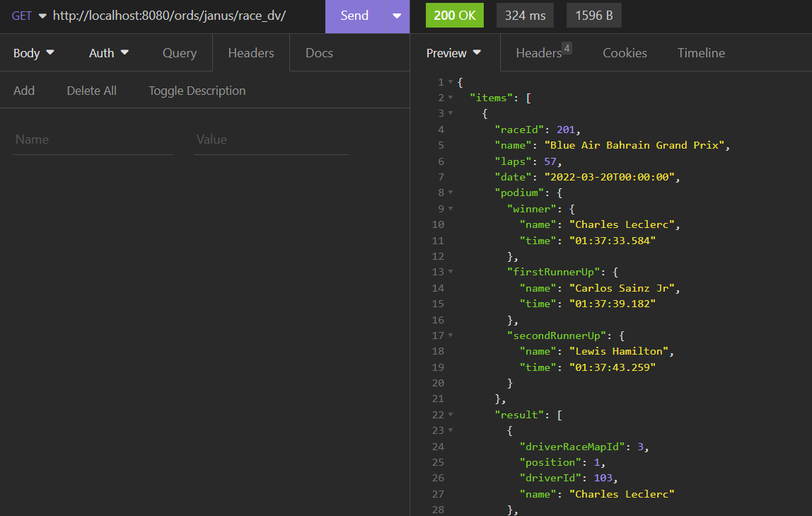
Task: Click the "Carlos Sainz Jr" name value
Action: (x=622, y=288)
